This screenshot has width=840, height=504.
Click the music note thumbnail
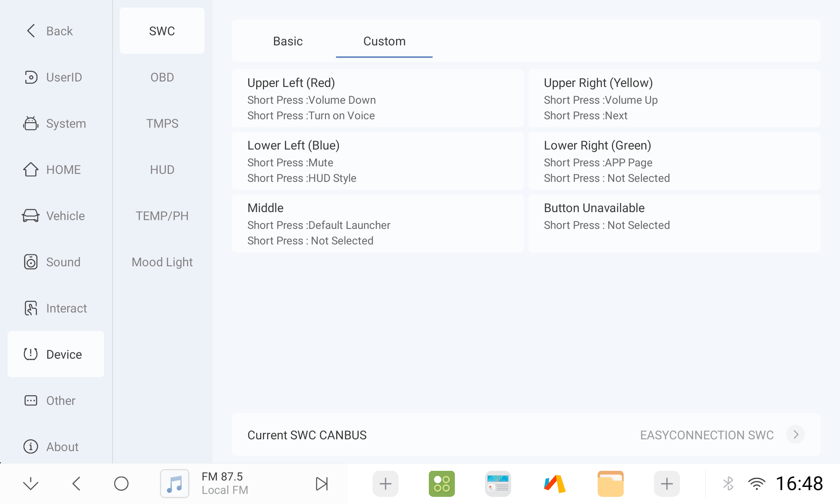tap(175, 483)
